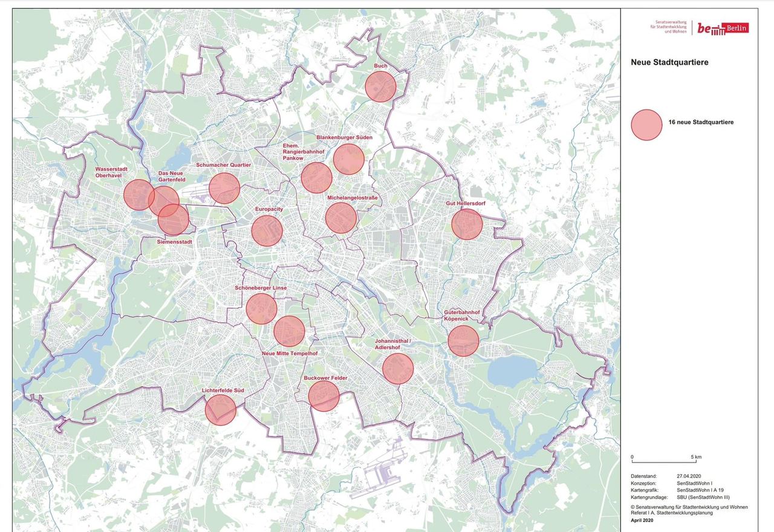The height and width of the screenshot is (532, 774).
Task: Click the 'Güterbahnhof Köpenick' map label
Action: (462, 315)
